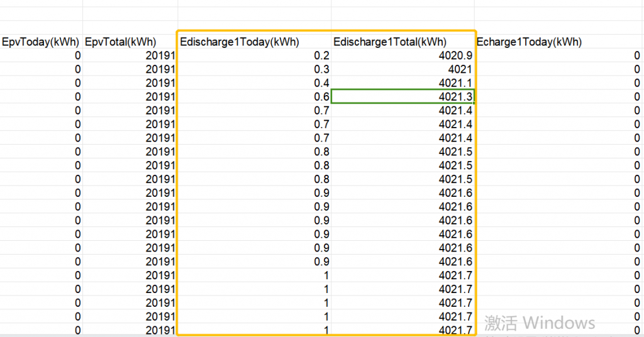The width and height of the screenshot is (644, 337).
Task: Click Echarge1Today 0 next to 4021.3
Action: 559,96
